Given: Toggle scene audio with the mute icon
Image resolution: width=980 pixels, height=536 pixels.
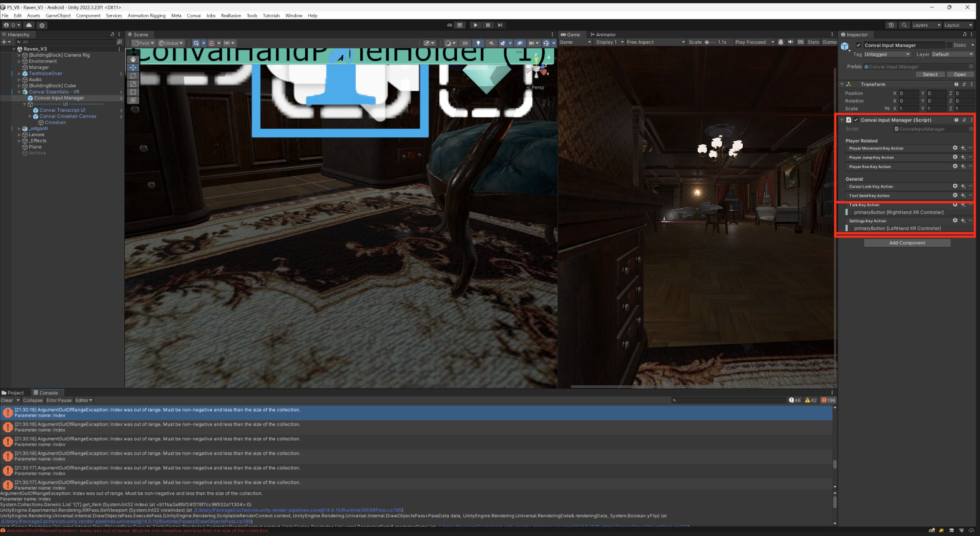Looking at the screenshot, I should (491, 43).
